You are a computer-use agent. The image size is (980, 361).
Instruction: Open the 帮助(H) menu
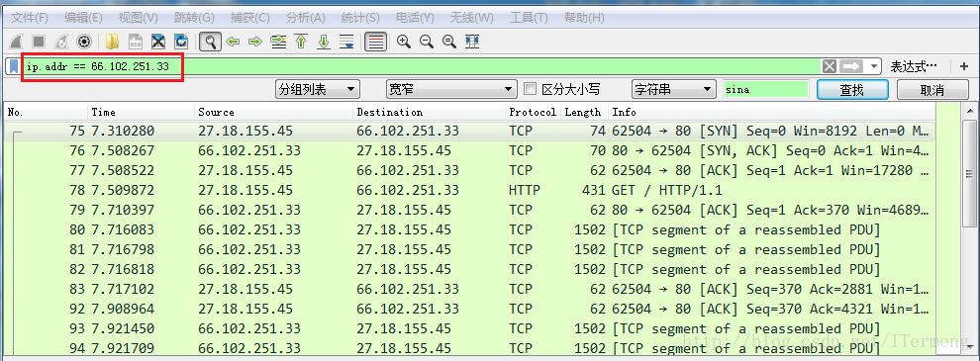[x=584, y=18]
